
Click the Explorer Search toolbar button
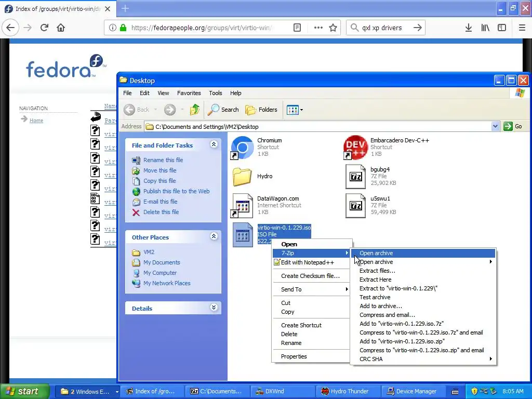[223, 110]
